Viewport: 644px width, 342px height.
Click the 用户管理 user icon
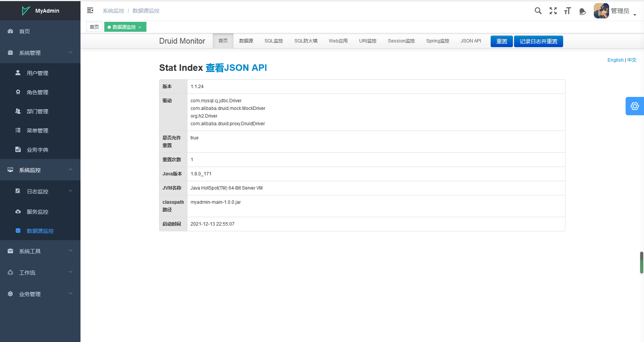(18, 72)
